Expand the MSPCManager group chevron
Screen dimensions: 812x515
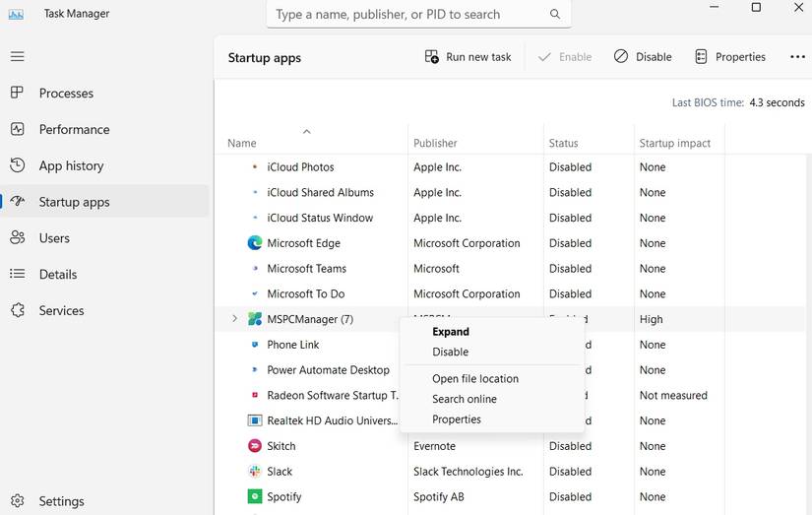coord(234,318)
